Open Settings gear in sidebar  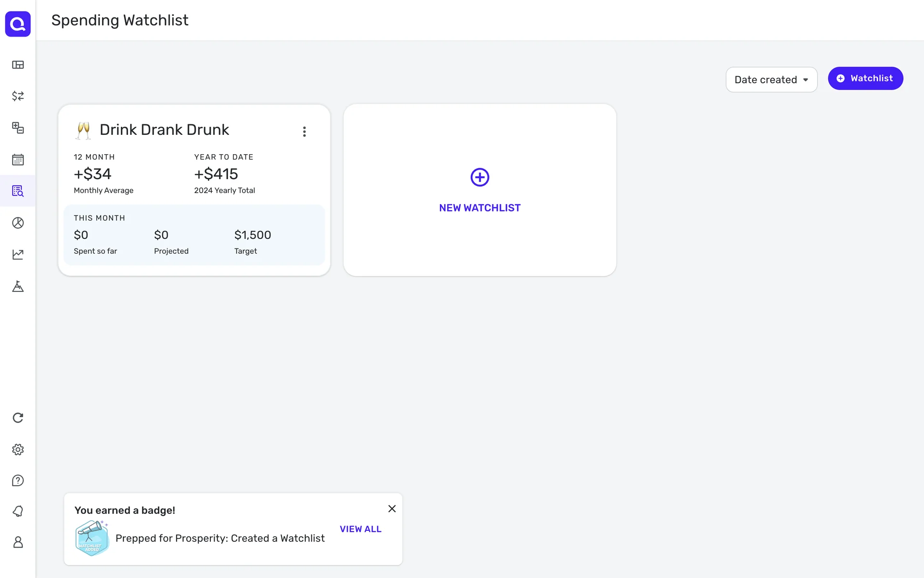coord(18,449)
